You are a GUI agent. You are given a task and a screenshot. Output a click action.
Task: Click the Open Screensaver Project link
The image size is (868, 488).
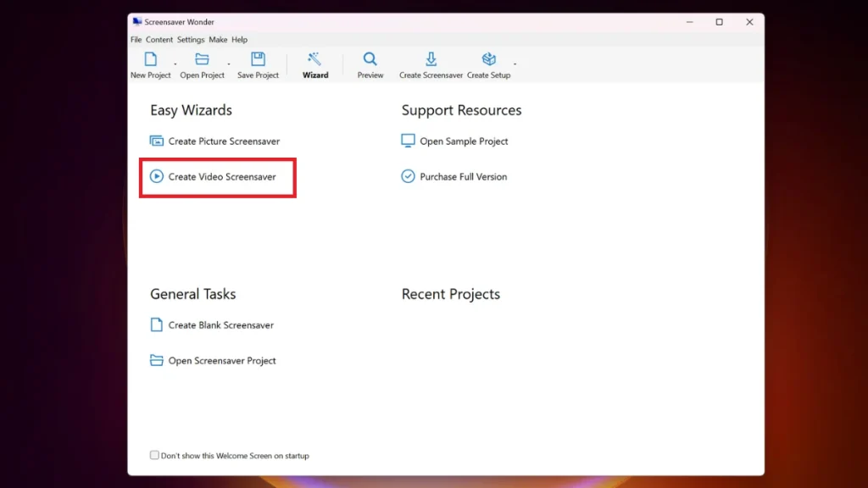click(x=222, y=360)
